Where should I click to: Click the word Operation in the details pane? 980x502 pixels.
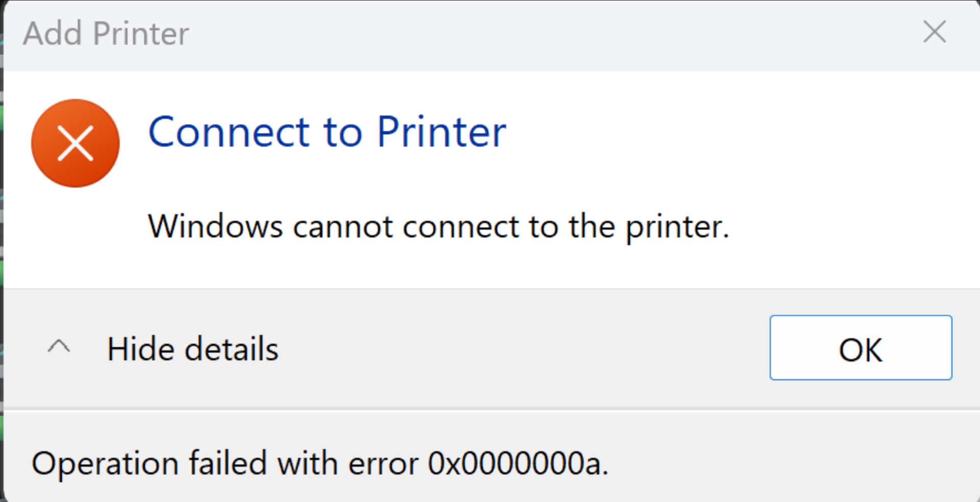105,464
